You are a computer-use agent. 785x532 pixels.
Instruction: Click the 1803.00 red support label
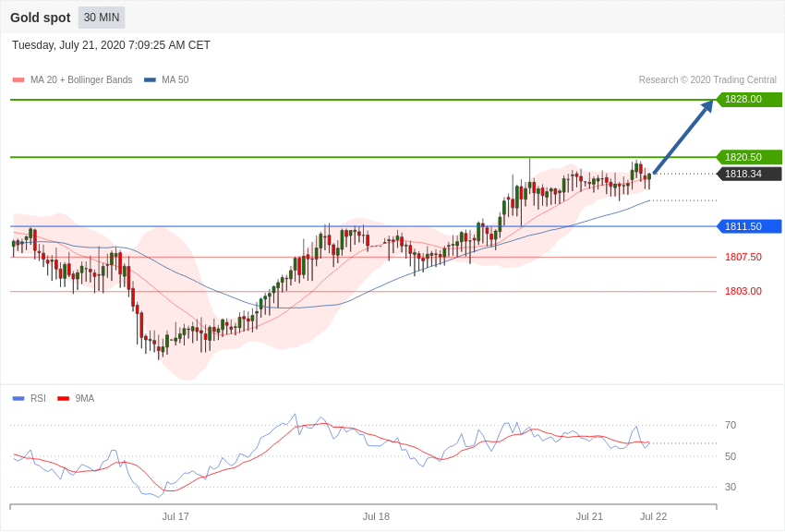(743, 291)
